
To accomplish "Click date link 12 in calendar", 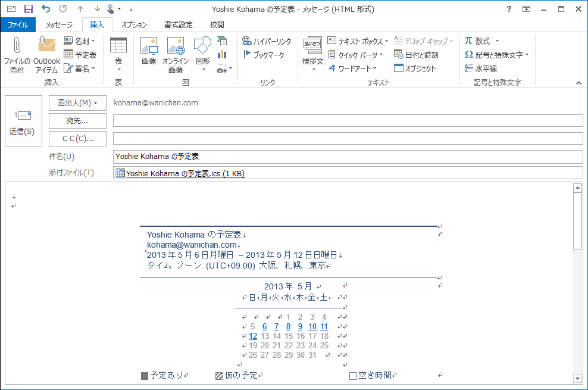I will [253, 336].
